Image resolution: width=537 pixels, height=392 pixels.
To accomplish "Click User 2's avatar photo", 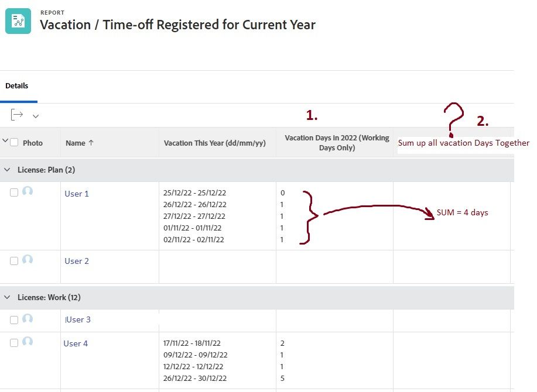I will [28, 260].
